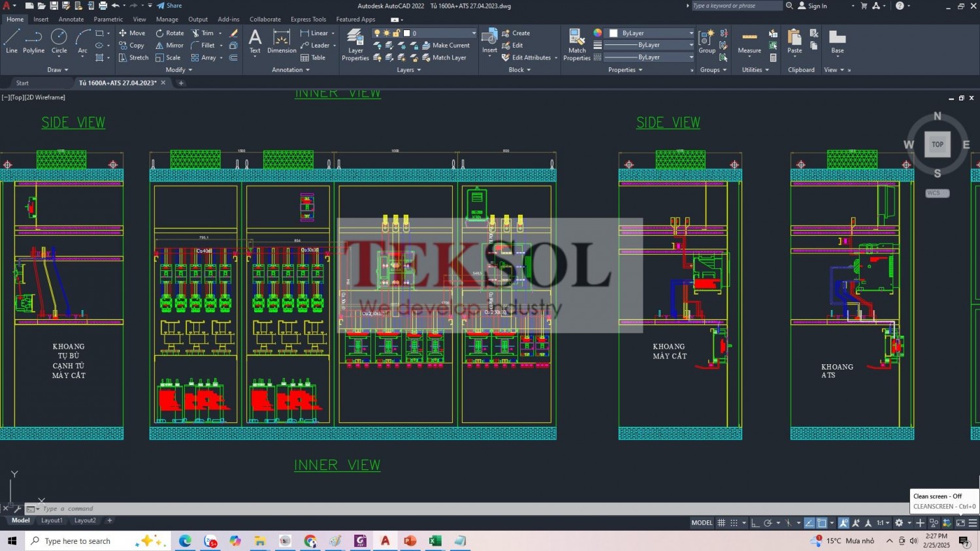980x551 pixels.
Task: Switch to the Insert ribbon tab
Action: (41, 20)
